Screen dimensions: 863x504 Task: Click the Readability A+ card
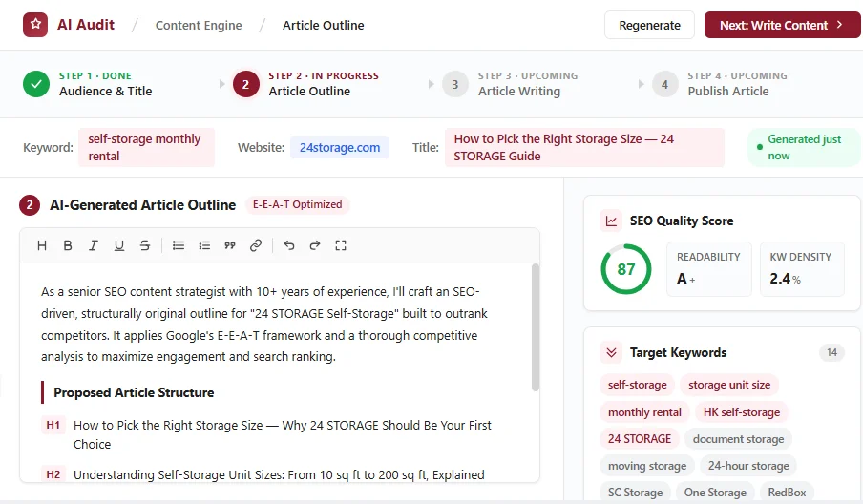click(x=709, y=269)
